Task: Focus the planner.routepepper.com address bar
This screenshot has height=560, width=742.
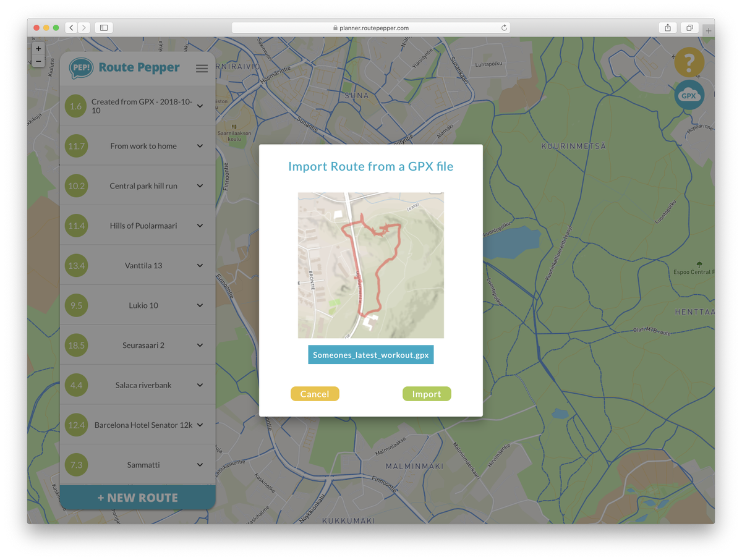Action: pyautogui.click(x=371, y=28)
